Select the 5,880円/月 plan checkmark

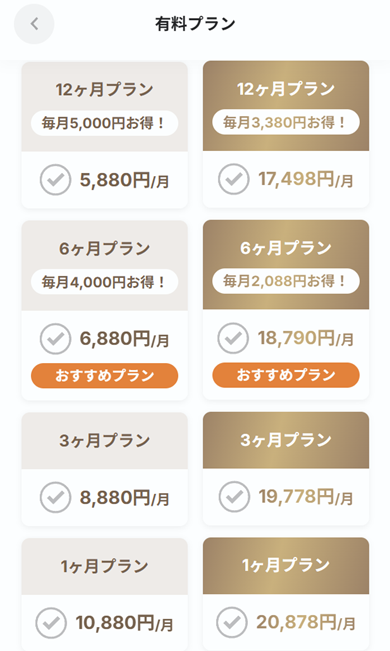click(55, 180)
